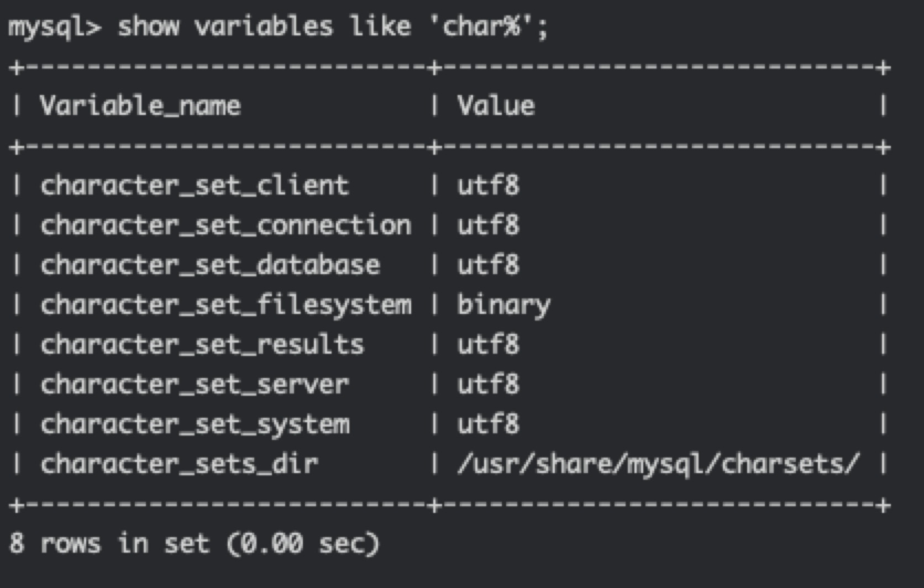924x588 pixels.
Task: Click the mysql> prompt text
Action: [55, 28]
